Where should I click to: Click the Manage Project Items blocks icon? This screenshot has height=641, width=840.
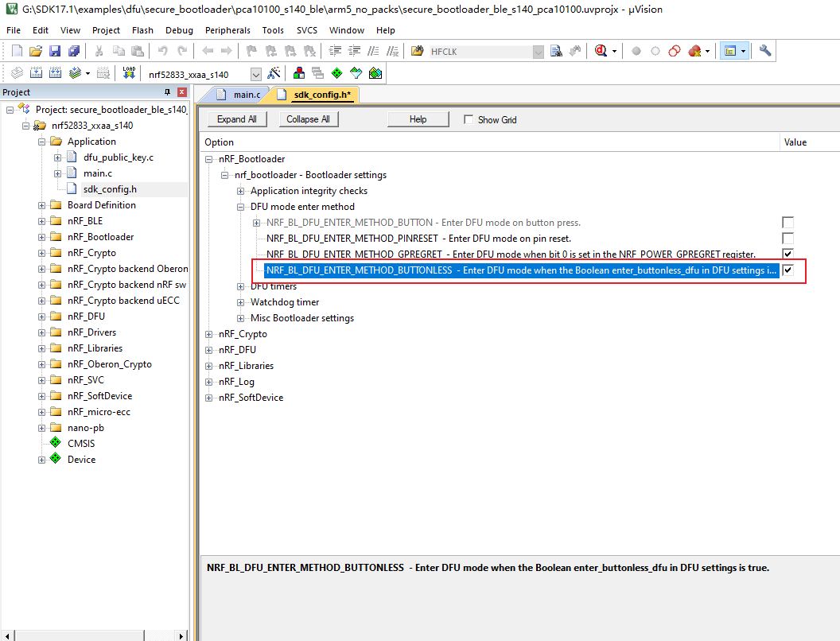click(299, 73)
